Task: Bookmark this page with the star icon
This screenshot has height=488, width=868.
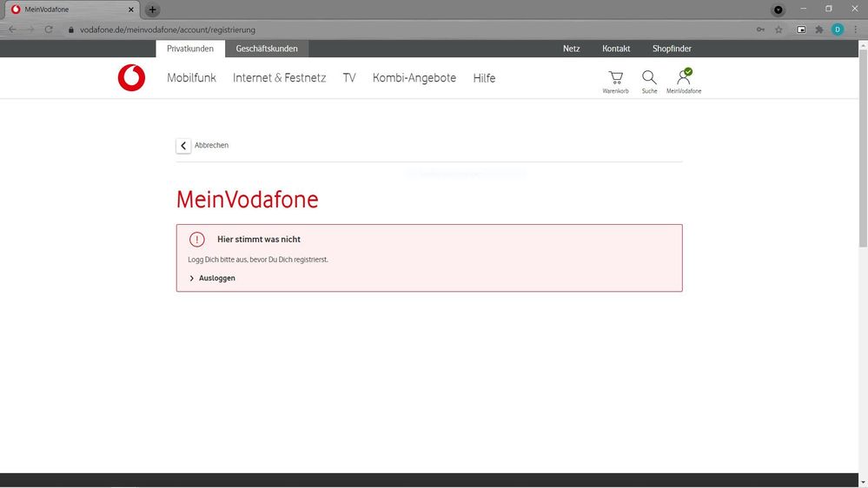Action: click(779, 30)
